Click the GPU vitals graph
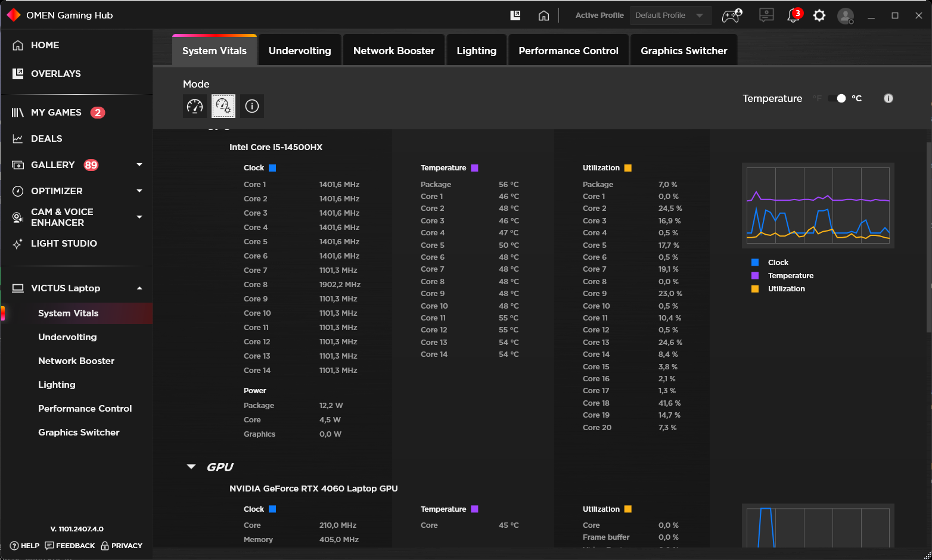This screenshot has width=932, height=560. point(818,525)
